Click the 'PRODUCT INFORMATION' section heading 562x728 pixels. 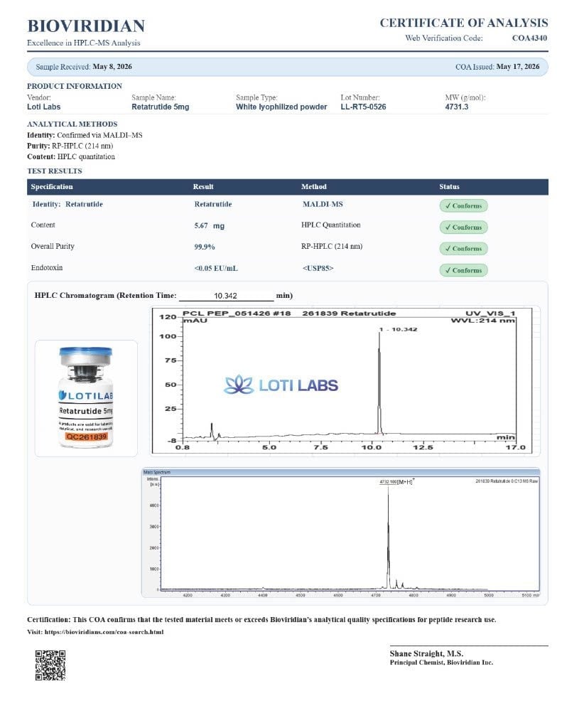tap(75, 86)
